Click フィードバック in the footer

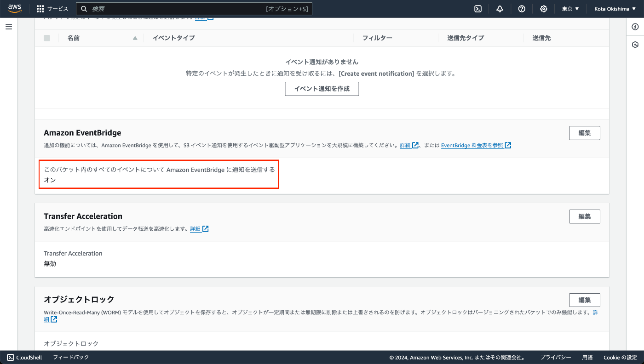[71, 357]
